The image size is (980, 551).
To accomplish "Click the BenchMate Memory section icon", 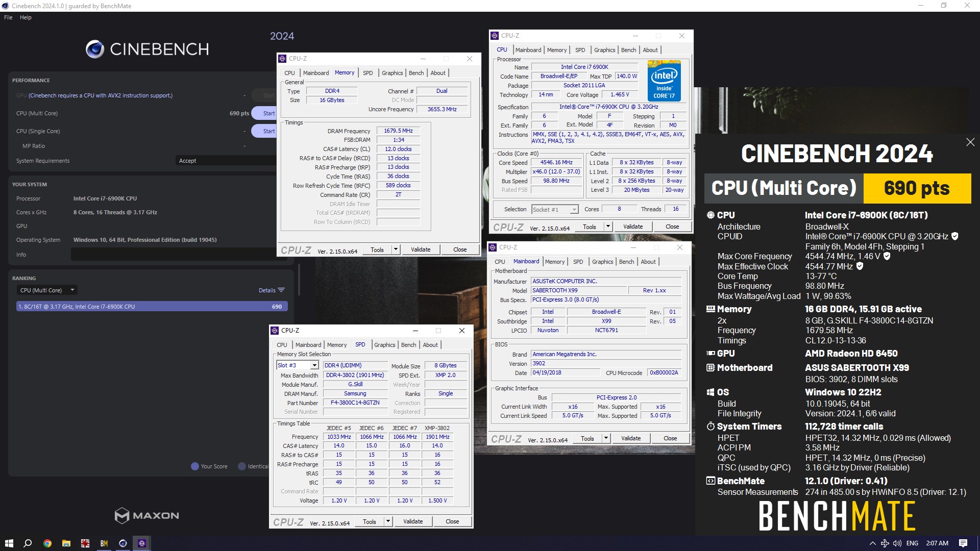I will coord(710,309).
